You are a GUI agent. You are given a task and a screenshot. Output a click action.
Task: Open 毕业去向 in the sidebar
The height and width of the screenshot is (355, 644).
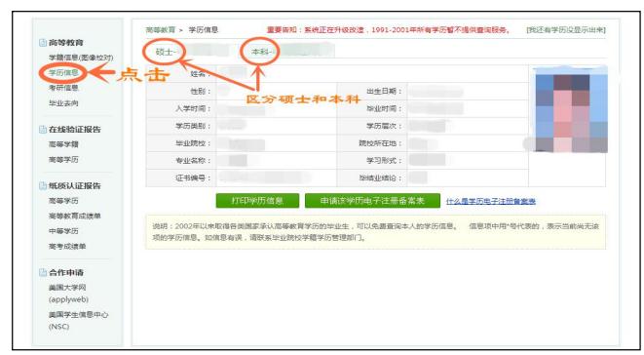coord(63,103)
